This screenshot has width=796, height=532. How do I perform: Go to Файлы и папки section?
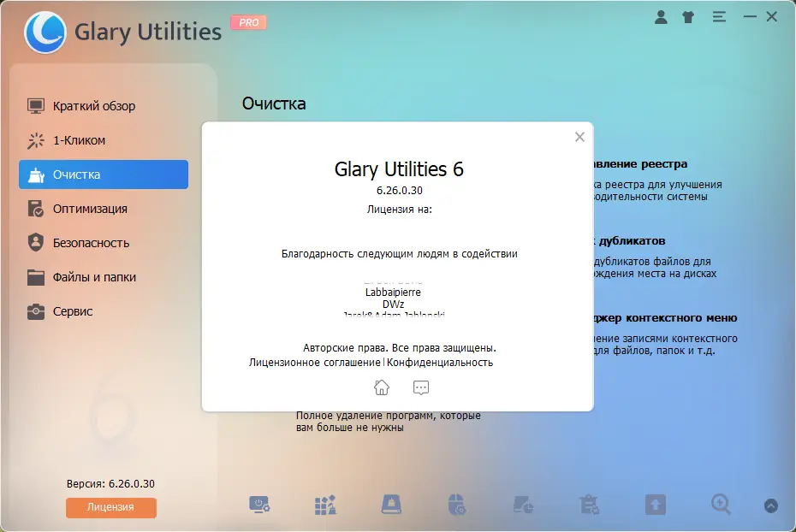(104, 277)
